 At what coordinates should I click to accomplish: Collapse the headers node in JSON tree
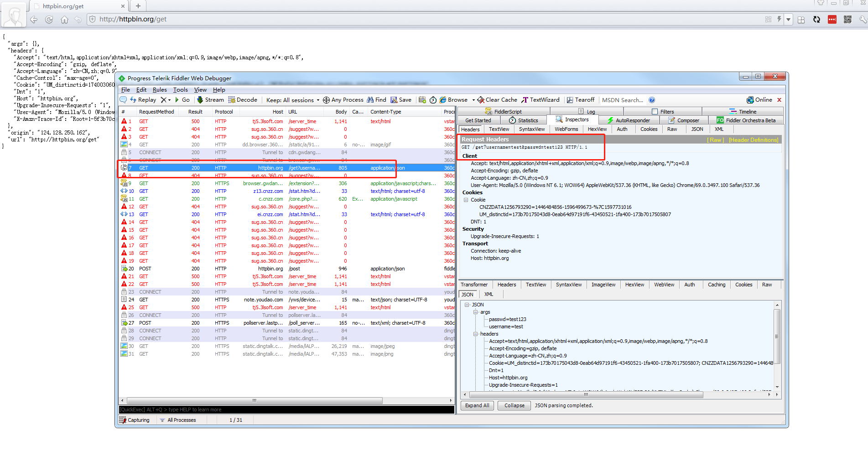(x=475, y=334)
